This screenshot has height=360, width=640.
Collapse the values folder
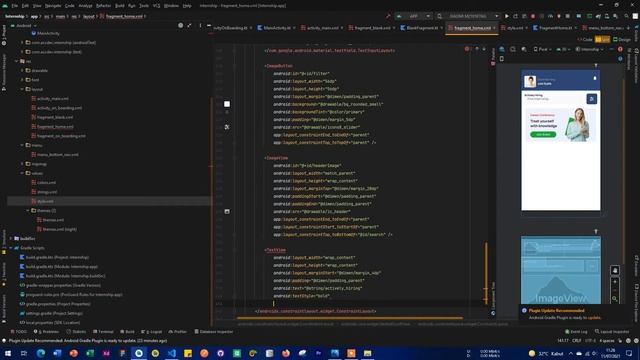tap(22, 173)
